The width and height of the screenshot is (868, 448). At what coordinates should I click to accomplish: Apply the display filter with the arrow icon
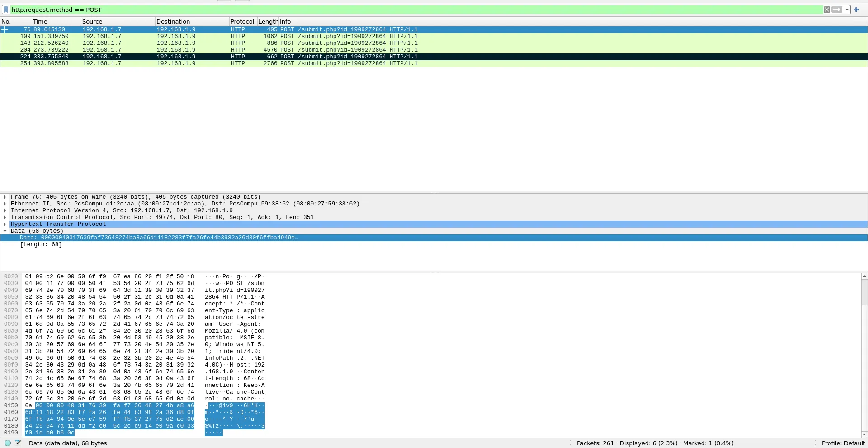[837, 10]
